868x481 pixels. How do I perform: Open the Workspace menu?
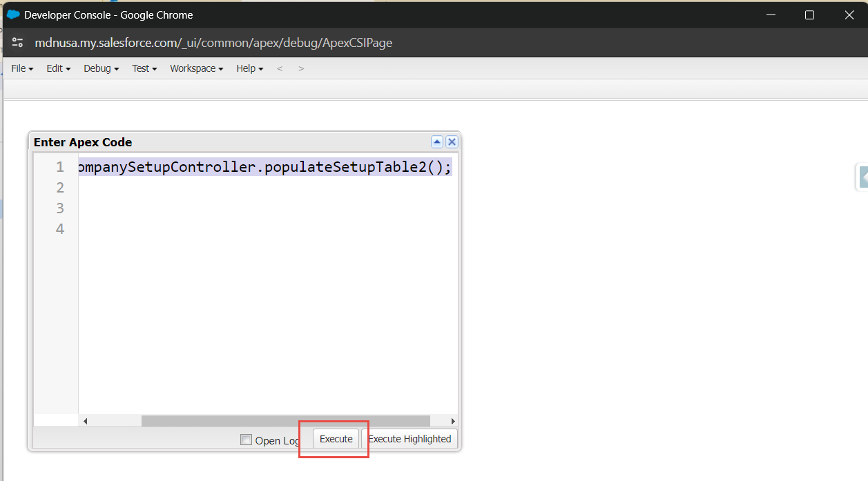point(197,68)
